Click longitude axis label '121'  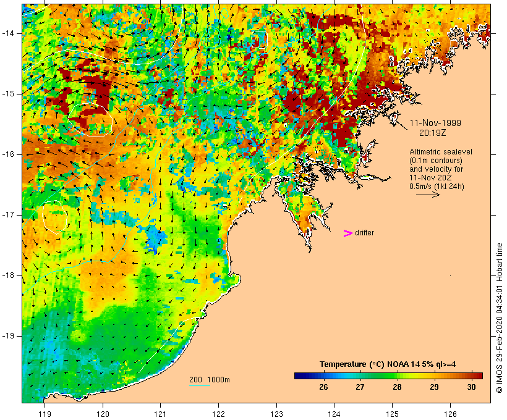click(160, 414)
